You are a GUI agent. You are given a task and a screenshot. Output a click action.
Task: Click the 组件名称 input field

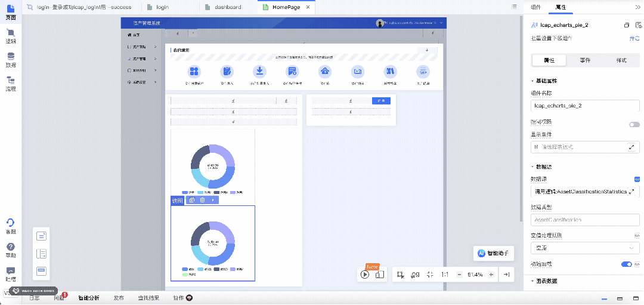(585, 106)
